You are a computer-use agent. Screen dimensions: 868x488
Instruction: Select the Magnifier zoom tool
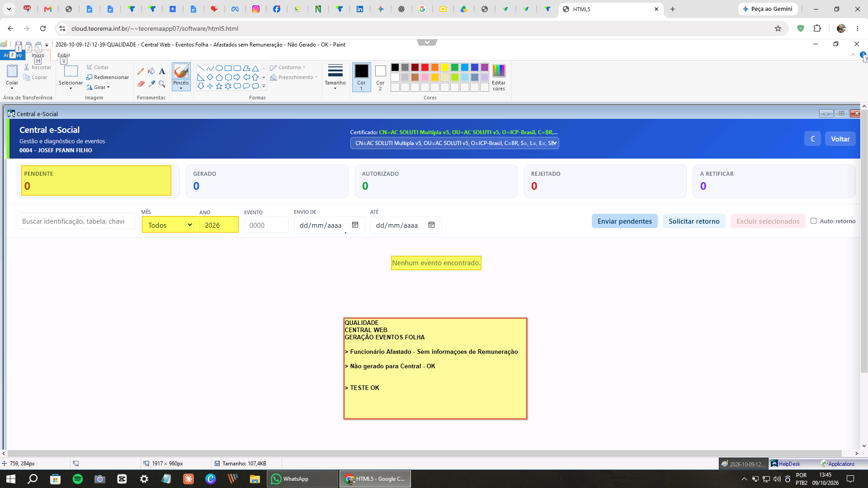coord(162,84)
